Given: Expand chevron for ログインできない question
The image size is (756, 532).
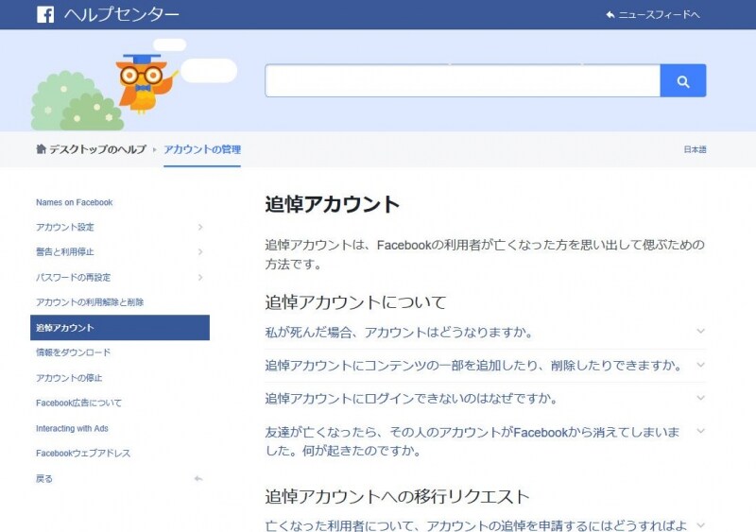Looking at the screenshot, I should pyautogui.click(x=700, y=398).
